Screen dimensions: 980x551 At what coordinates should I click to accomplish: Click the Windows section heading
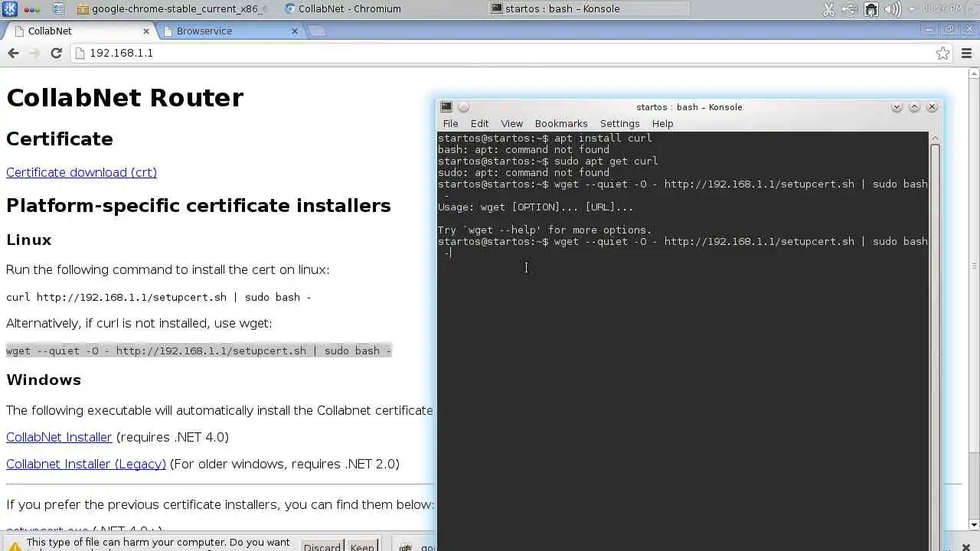pyautogui.click(x=44, y=380)
